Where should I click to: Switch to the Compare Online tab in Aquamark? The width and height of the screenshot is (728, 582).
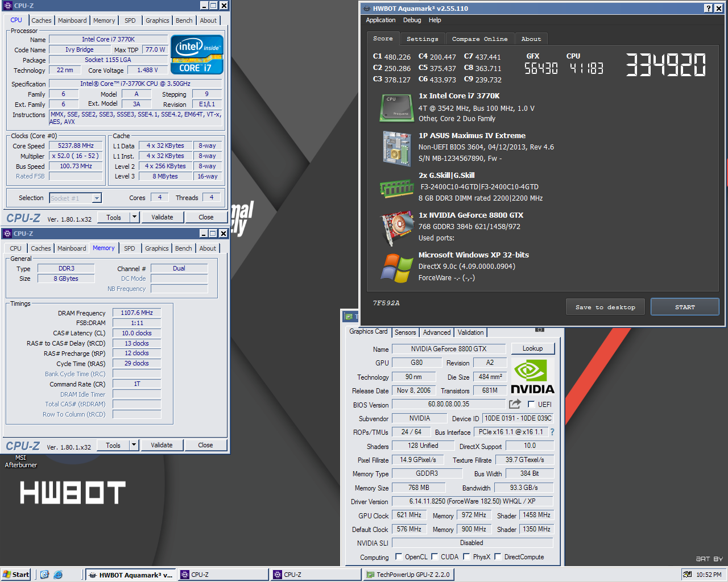click(x=479, y=39)
